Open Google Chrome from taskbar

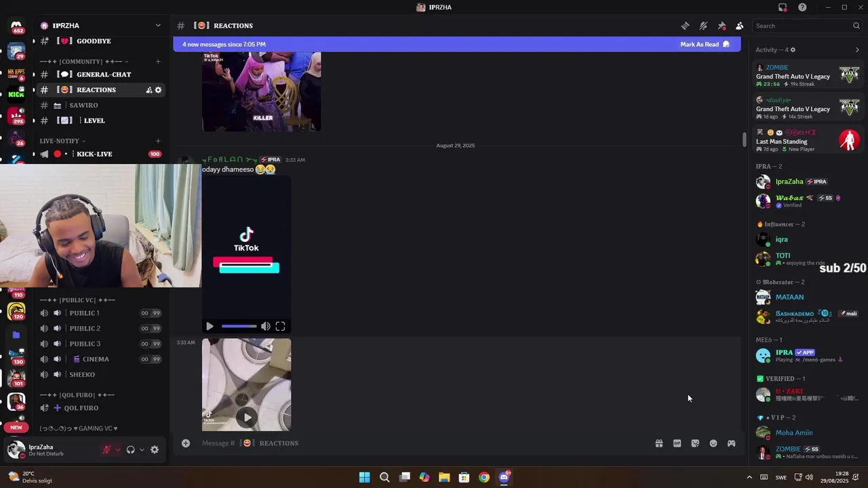(x=484, y=477)
